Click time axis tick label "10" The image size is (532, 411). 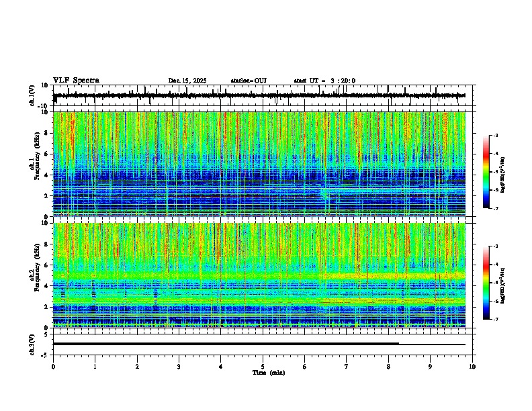coord(472,367)
